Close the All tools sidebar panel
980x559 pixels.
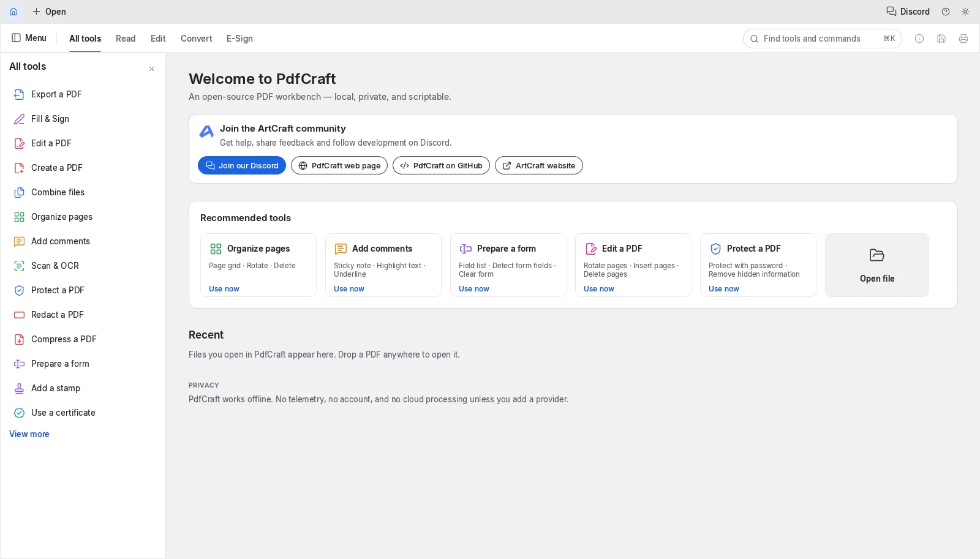tap(151, 69)
